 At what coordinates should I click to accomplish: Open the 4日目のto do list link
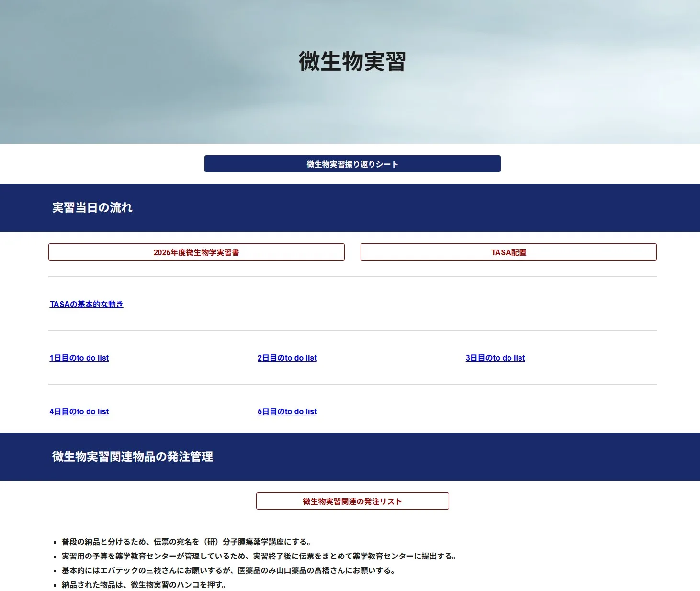click(79, 411)
